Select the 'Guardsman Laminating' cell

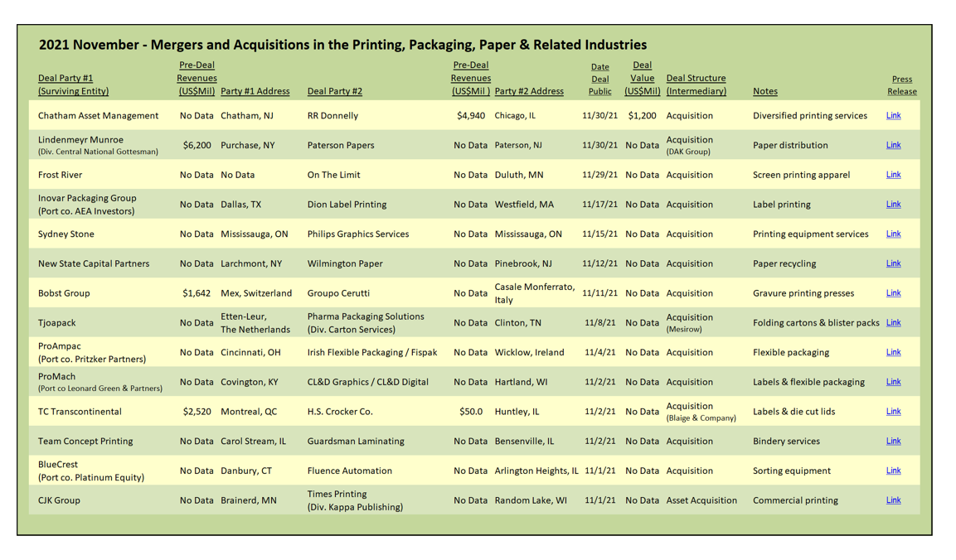tap(356, 442)
